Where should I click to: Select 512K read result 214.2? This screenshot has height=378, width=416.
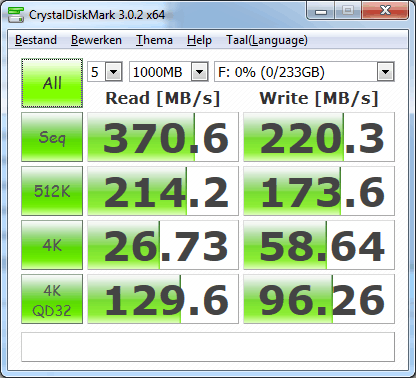[x=163, y=191]
